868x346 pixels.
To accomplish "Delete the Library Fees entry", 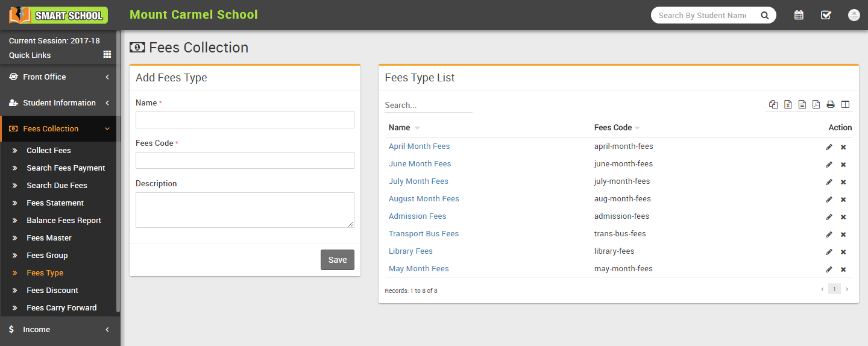I will 843,252.
